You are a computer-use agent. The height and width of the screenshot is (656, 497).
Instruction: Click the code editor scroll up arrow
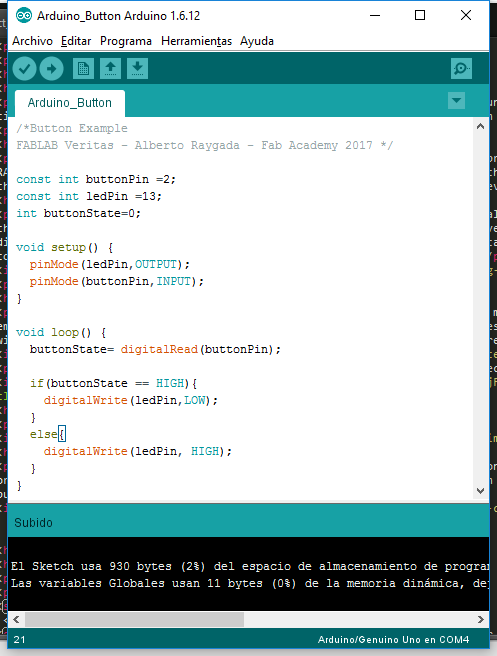tap(480, 126)
